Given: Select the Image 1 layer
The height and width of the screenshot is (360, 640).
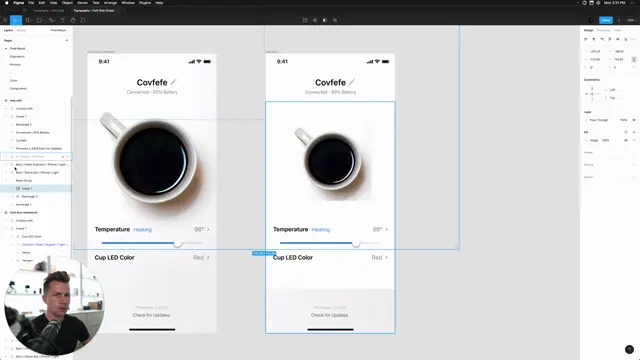Looking at the screenshot, I should coord(27,189).
